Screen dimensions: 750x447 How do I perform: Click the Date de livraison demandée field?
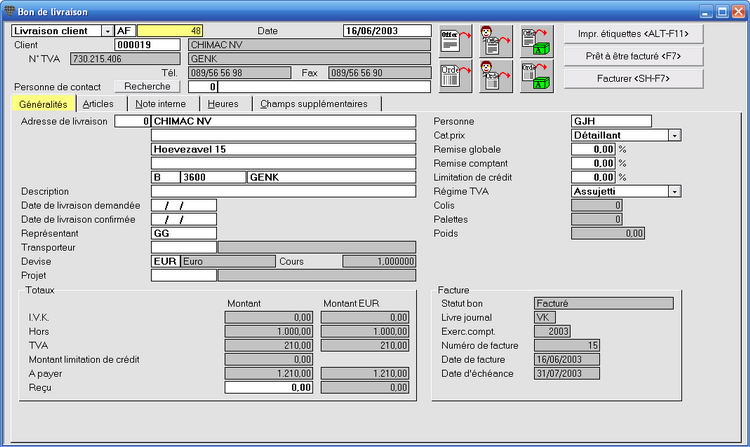184,206
